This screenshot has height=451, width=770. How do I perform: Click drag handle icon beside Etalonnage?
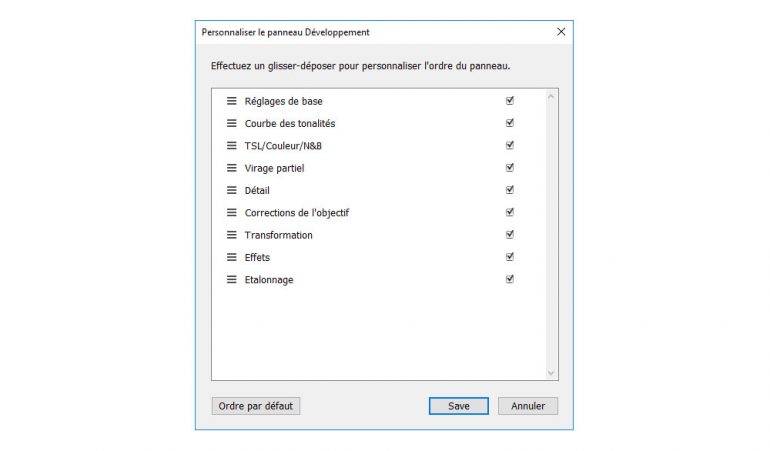[231, 280]
